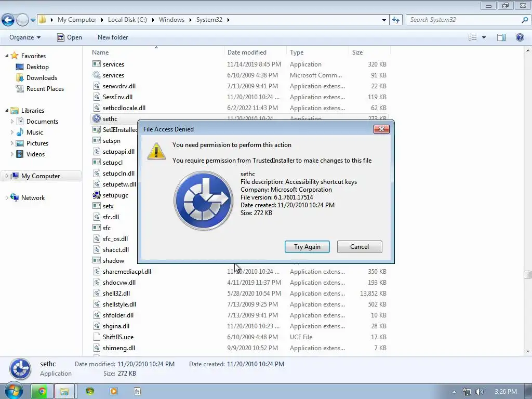This screenshot has height=399, width=532.
Task: Open the address bar history dropdown
Action: coord(384,20)
